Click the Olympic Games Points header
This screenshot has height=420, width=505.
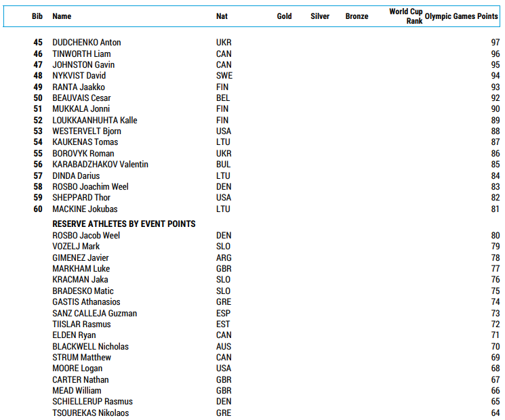tap(462, 16)
